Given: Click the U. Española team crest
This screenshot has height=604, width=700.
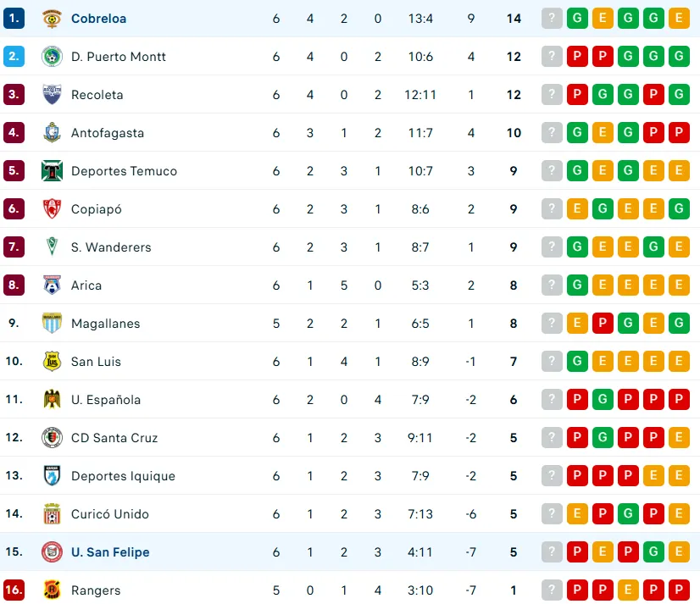Looking at the screenshot, I should coord(52,400).
